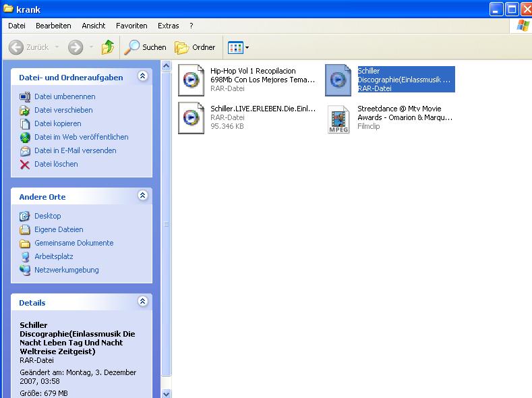Go to Desktop link
Screen dimensions: 532x398
(x=47, y=216)
